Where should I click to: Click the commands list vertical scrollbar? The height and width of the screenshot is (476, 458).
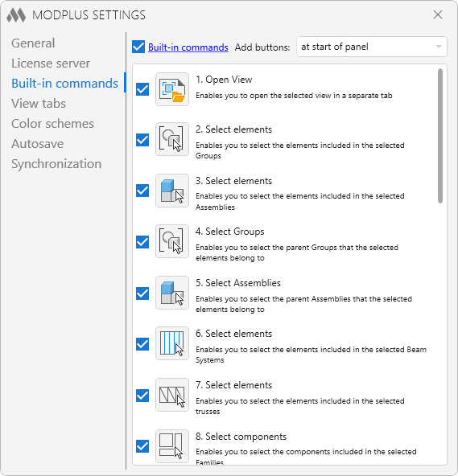pos(440,136)
